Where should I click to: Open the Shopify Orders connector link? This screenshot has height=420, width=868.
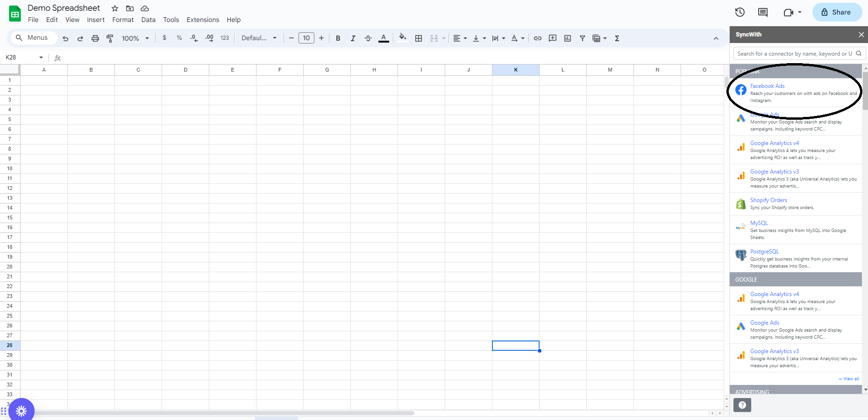[768, 200]
